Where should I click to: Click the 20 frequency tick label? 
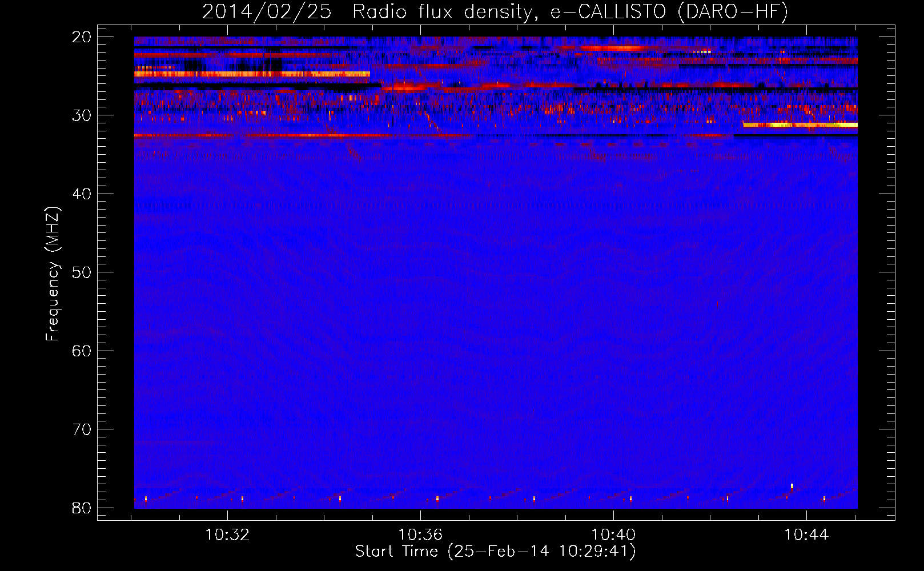tap(82, 37)
